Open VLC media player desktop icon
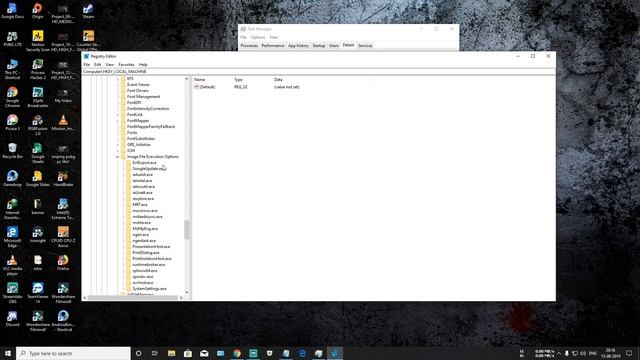Screen dimensions: 640x360 12,265
